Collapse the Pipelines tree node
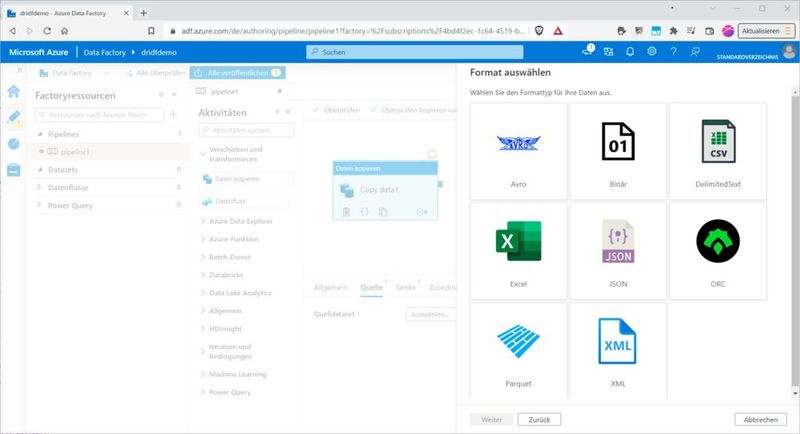 pyautogui.click(x=40, y=134)
